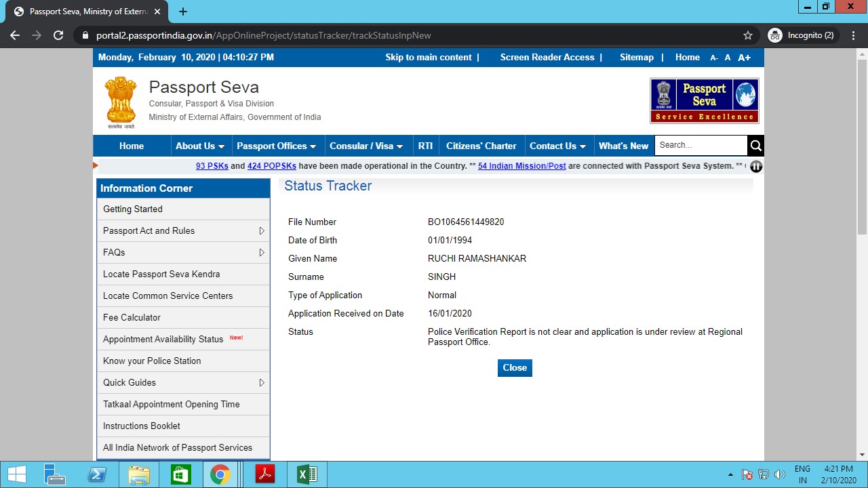This screenshot has height=488, width=868.
Task: Bookmark this page with the star icon
Action: 748,35
